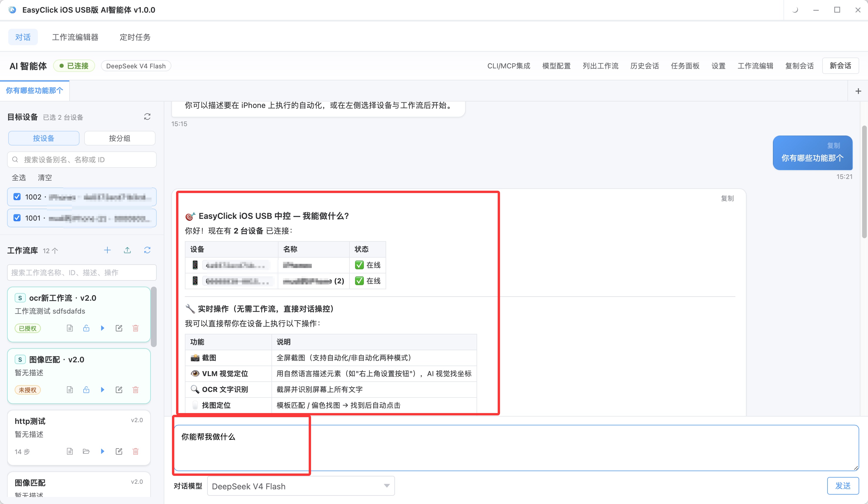Open the 任务面板 task panel
The width and height of the screenshot is (868, 504).
tap(685, 66)
